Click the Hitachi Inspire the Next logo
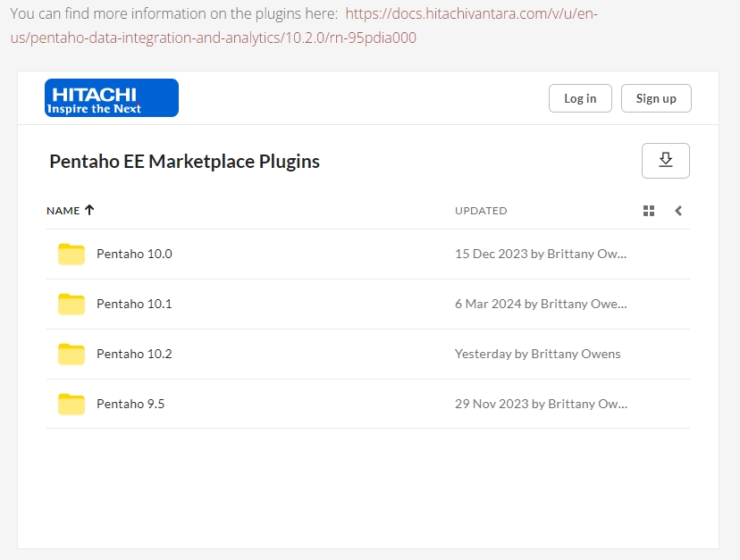The width and height of the screenshot is (740, 560). click(112, 97)
